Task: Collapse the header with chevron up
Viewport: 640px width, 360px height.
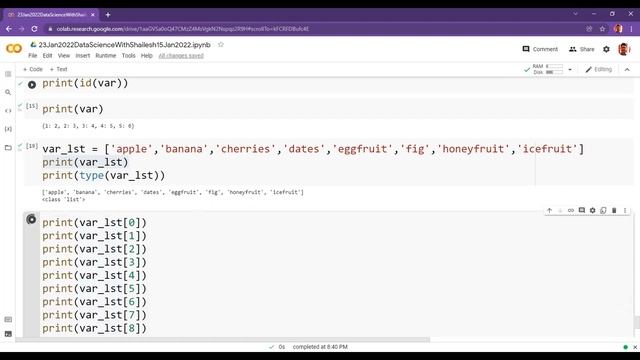Action: pyautogui.click(x=627, y=69)
